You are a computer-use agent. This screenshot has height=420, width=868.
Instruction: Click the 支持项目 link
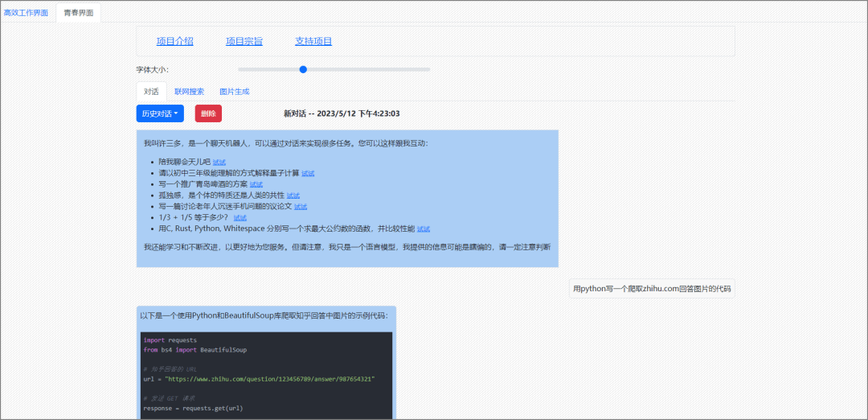tap(313, 41)
